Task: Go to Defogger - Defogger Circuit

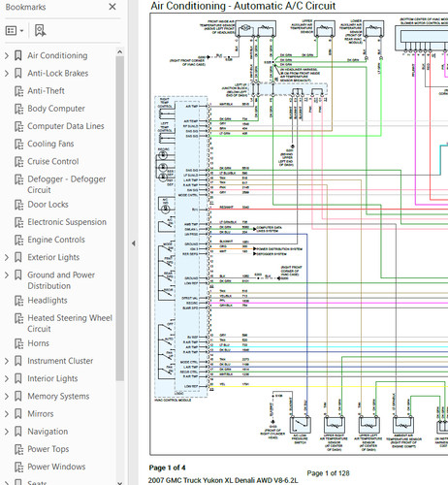Action: pos(67,184)
